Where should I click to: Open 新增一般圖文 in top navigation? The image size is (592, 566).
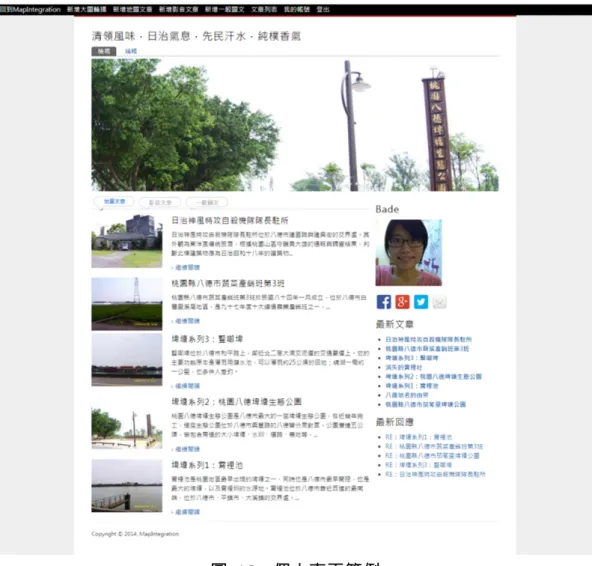225,9
